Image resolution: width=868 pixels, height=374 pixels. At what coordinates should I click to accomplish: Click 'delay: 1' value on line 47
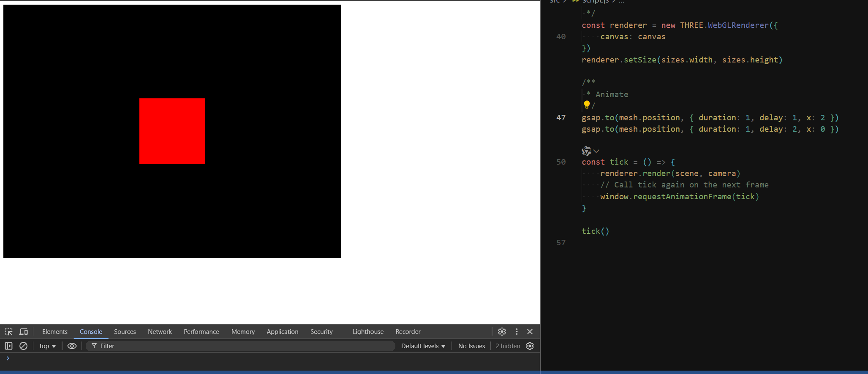click(778, 118)
